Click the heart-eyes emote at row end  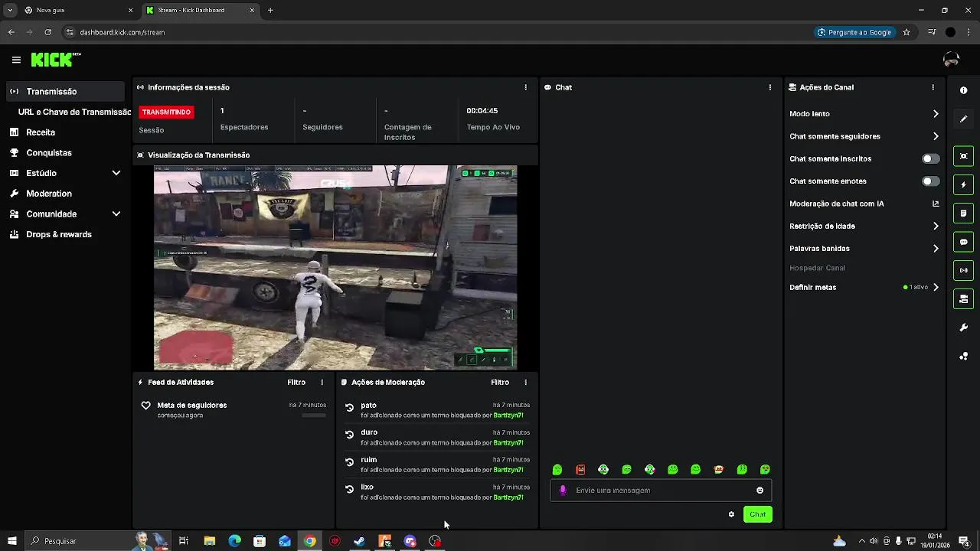pyautogui.click(x=765, y=470)
